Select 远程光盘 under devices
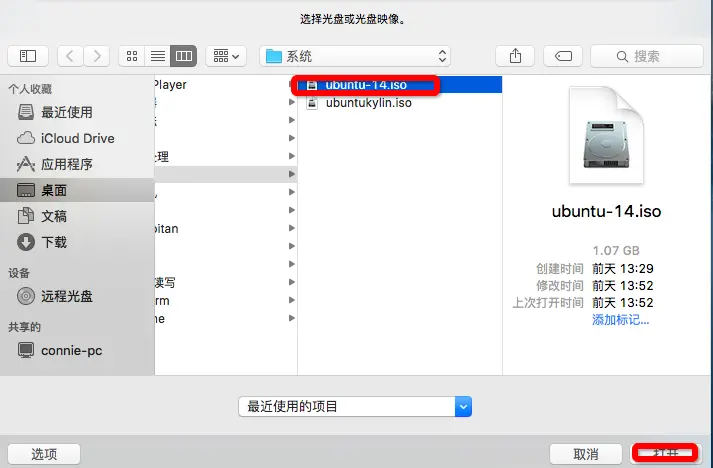The height and width of the screenshot is (468, 713). (x=77, y=296)
